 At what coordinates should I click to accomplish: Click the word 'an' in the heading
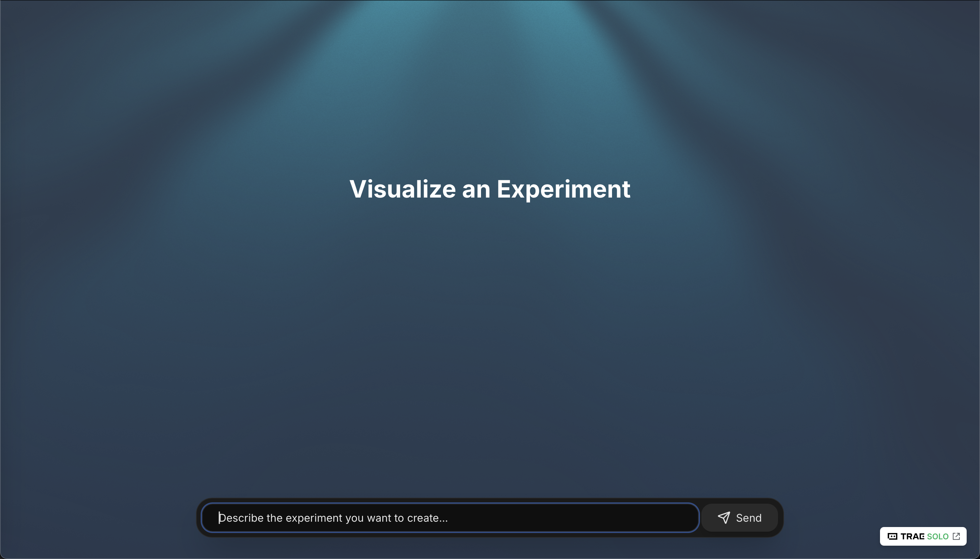coord(476,189)
